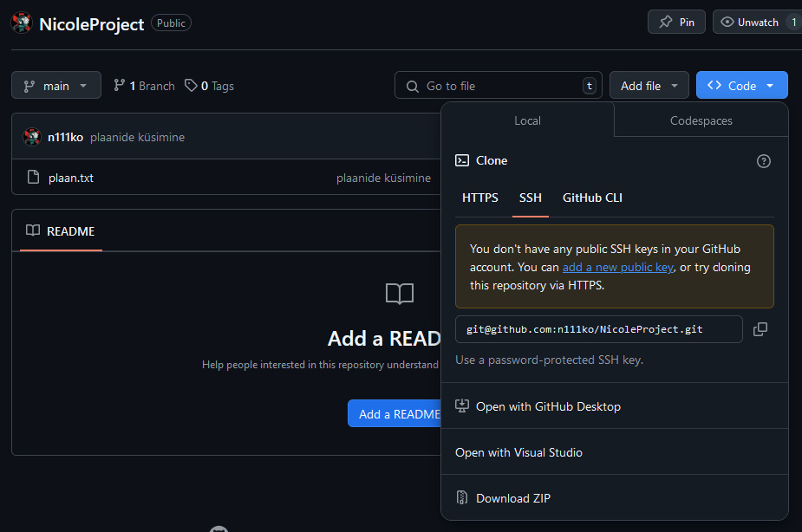This screenshot has height=532, width=802.
Task: Choose Open with GitHub Desktop
Action: click(614, 406)
